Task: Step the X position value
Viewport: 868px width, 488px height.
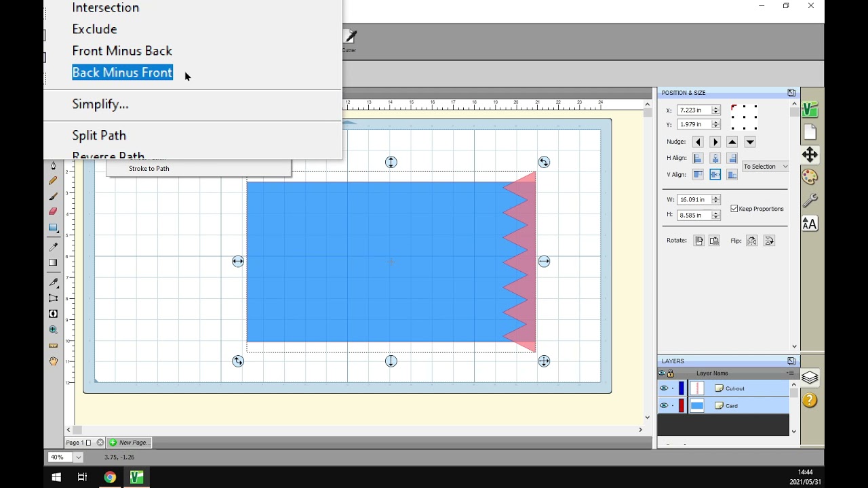Action: (x=715, y=110)
